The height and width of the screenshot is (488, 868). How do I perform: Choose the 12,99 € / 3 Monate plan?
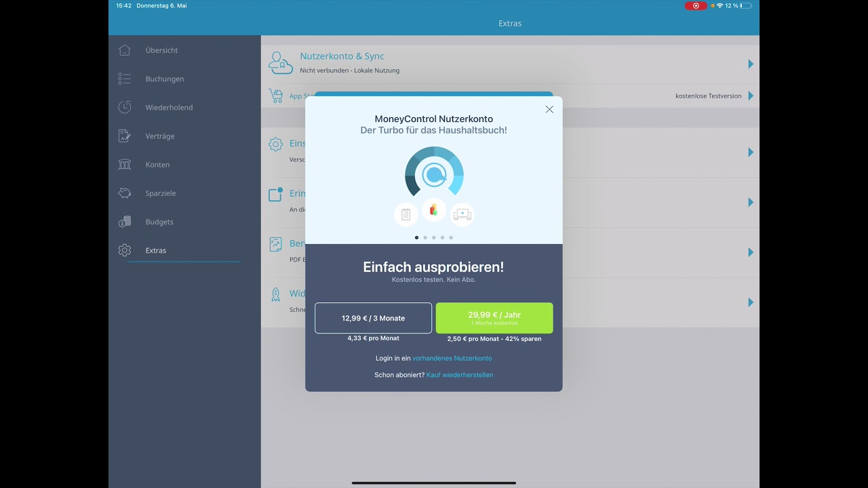click(x=373, y=318)
